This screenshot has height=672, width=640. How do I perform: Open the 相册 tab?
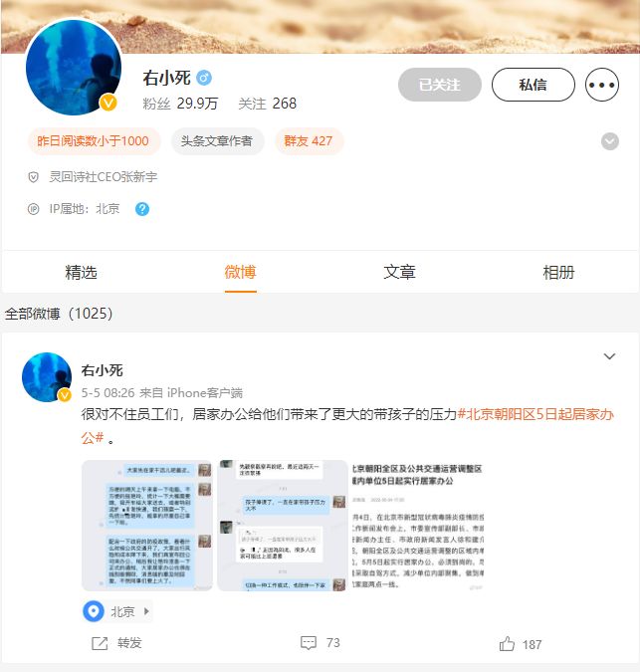(558, 272)
